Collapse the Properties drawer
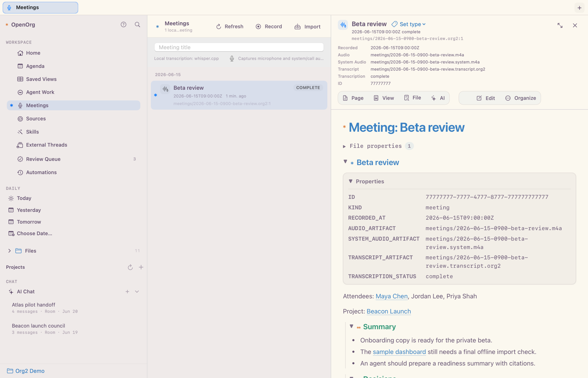588x378 pixels. click(351, 181)
